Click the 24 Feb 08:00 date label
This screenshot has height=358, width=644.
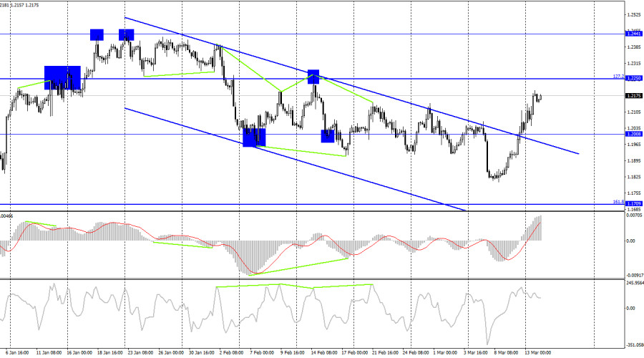[415, 353]
